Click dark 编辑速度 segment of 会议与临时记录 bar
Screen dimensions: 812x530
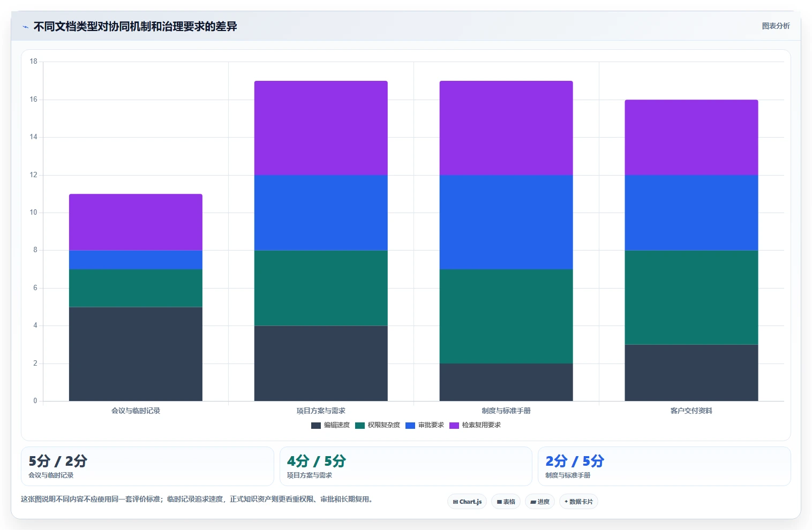click(x=136, y=354)
